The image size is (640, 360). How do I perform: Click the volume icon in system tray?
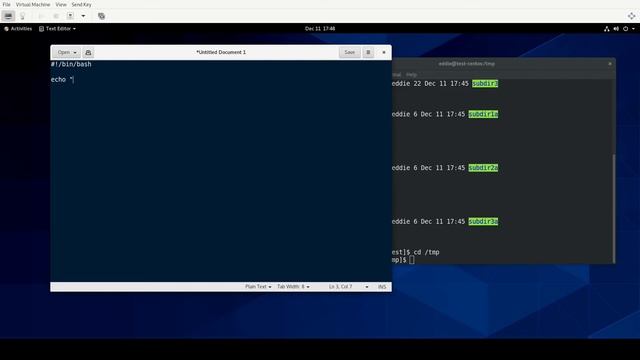click(616, 29)
